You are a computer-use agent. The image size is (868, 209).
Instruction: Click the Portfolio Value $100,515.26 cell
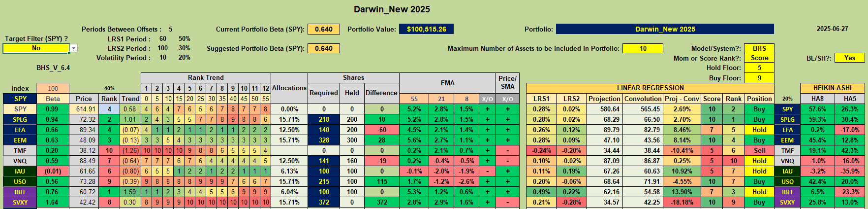coord(427,29)
